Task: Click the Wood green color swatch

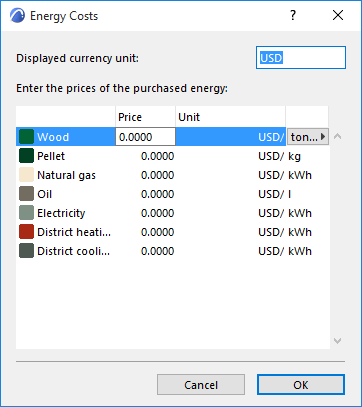Action: (x=26, y=137)
